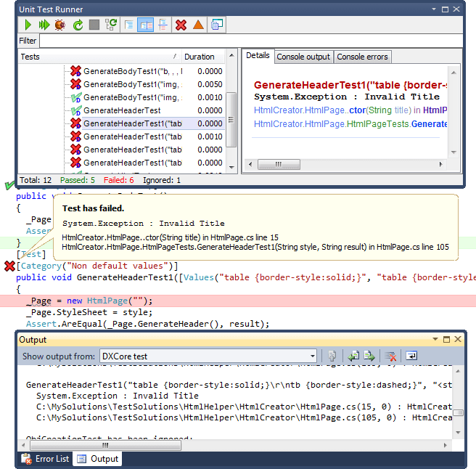Clear all output with the red-X icon
Screen dimensions: 476x469
(390, 356)
